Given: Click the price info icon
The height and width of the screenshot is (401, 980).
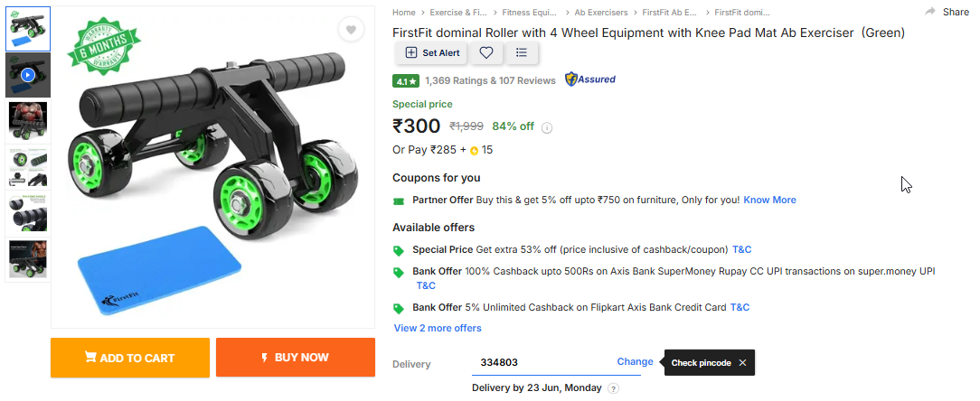Looking at the screenshot, I should pyautogui.click(x=547, y=127).
